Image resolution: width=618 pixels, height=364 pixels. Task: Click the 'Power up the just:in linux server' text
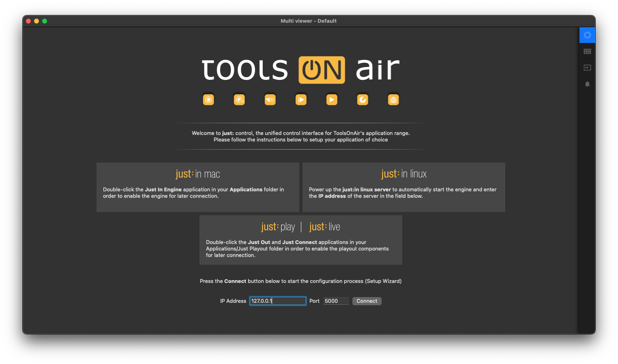point(403,193)
